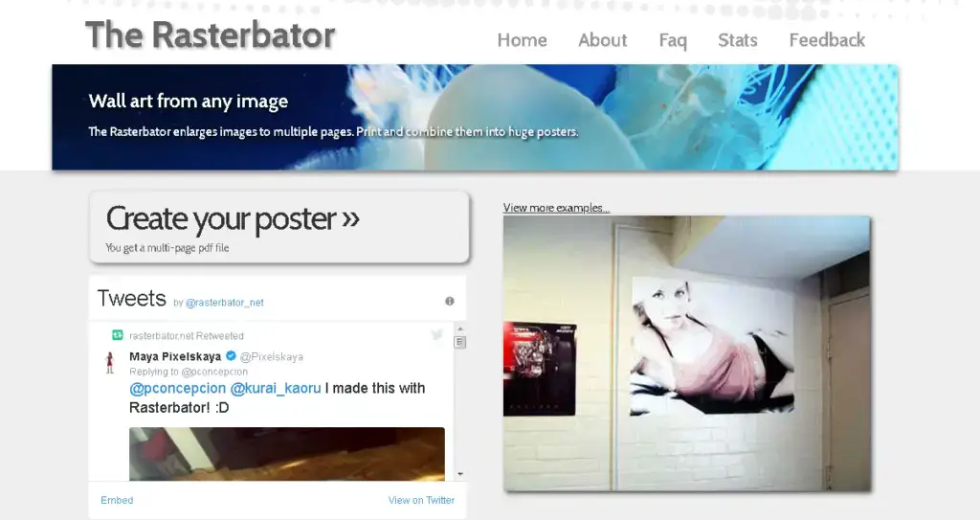The width and height of the screenshot is (980, 520).
Task: Click the @kurai_kaoru mention
Action: point(276,388)
